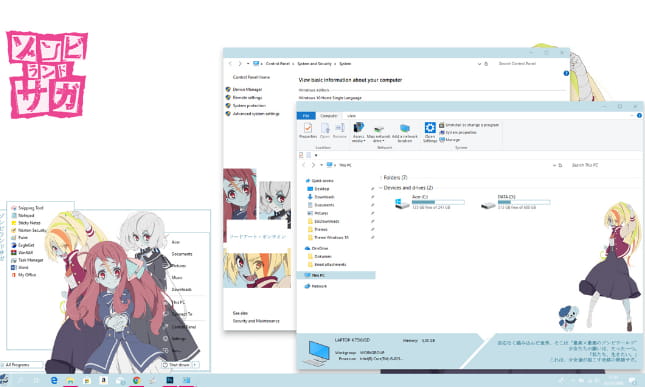This screenshot has width=645, height=388.
Task: Open Snipping Tool from start menu
Action: (x=27, y=208)
